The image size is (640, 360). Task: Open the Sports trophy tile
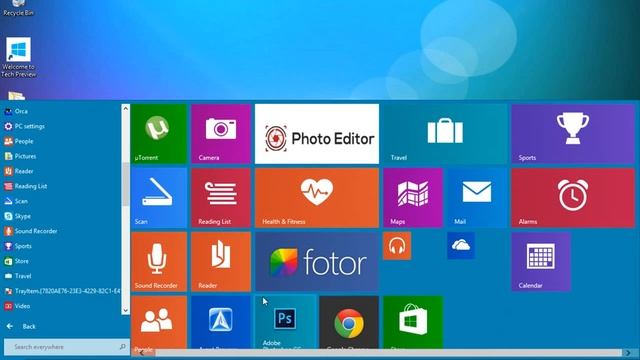point(573,134)
